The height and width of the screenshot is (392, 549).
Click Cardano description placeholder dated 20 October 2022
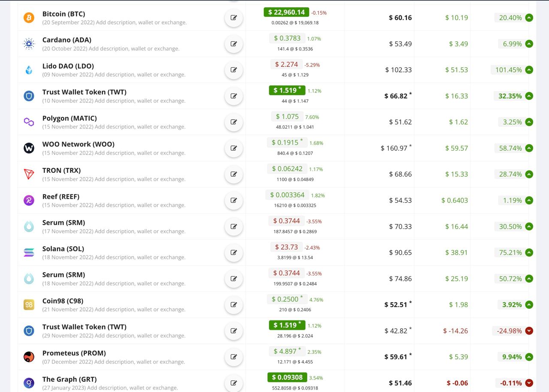[111, 48]
